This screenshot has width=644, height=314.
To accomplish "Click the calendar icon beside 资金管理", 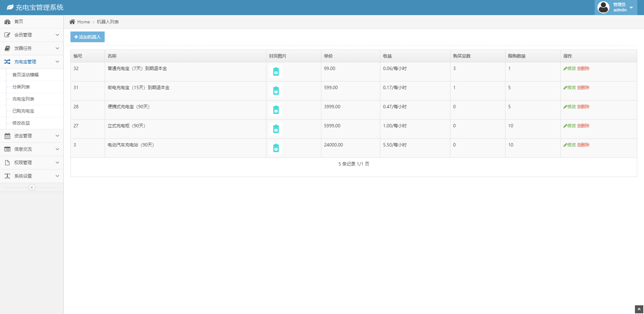I will (7, 136).
